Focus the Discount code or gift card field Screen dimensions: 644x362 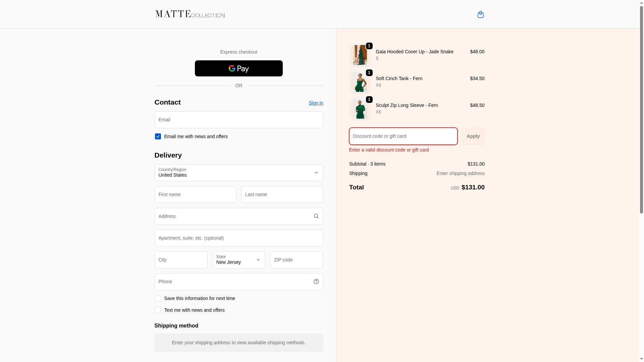[x=403, y=136]
